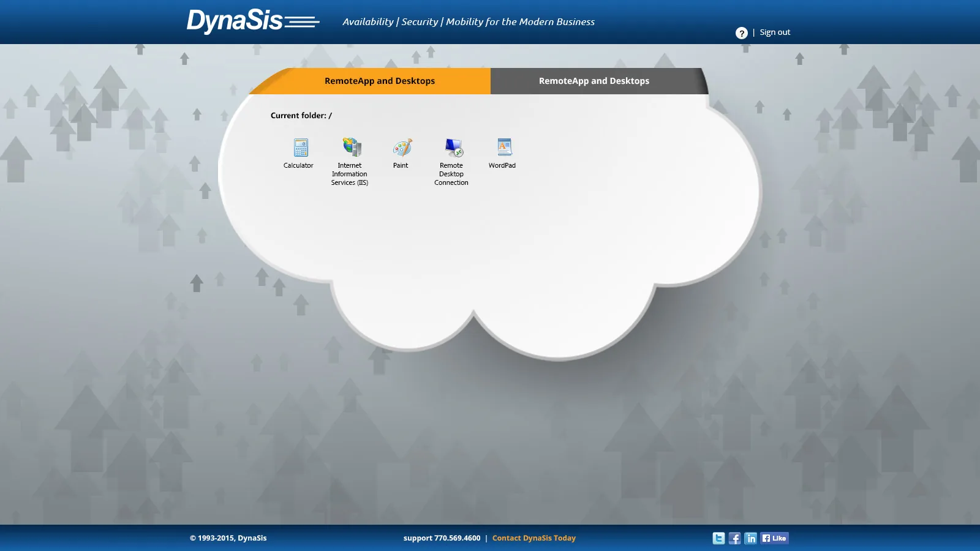Screen dimensions: 980x551
Task: Open the Twitter social icon
Action: (x=718, y=538)
